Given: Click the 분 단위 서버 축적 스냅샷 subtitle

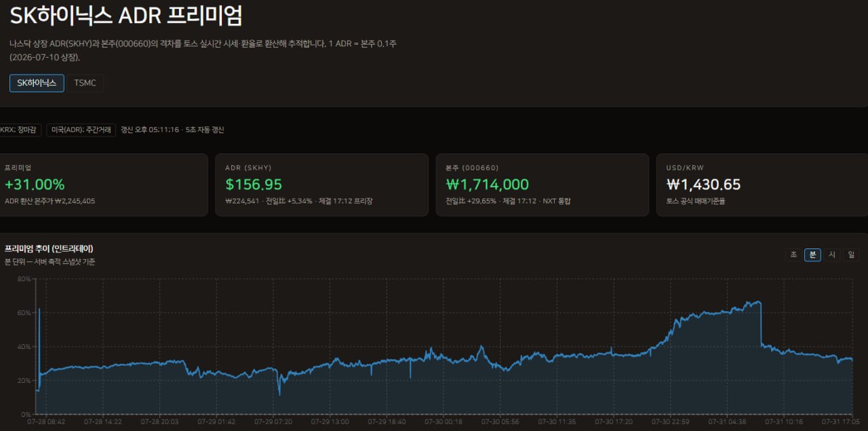Looking at the screenshot, I should pyautogui.click(x=50, y=262).
